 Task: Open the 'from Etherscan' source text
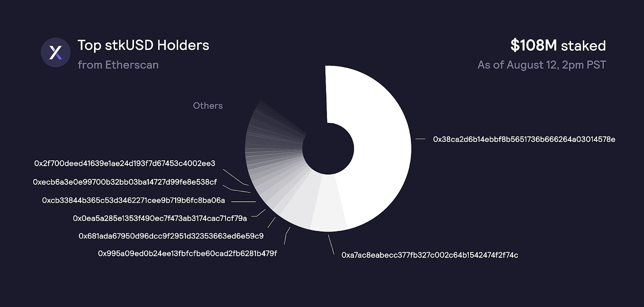click(x=118, y=65)
